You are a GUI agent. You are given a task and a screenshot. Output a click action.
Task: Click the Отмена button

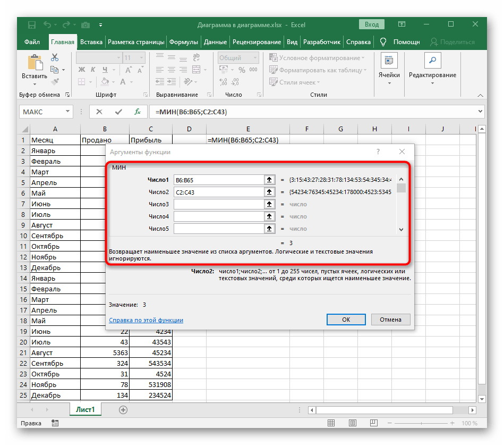tap(390, 320)
